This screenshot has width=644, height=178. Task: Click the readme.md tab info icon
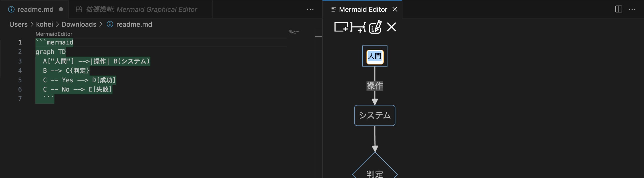(x=11, y=9)
